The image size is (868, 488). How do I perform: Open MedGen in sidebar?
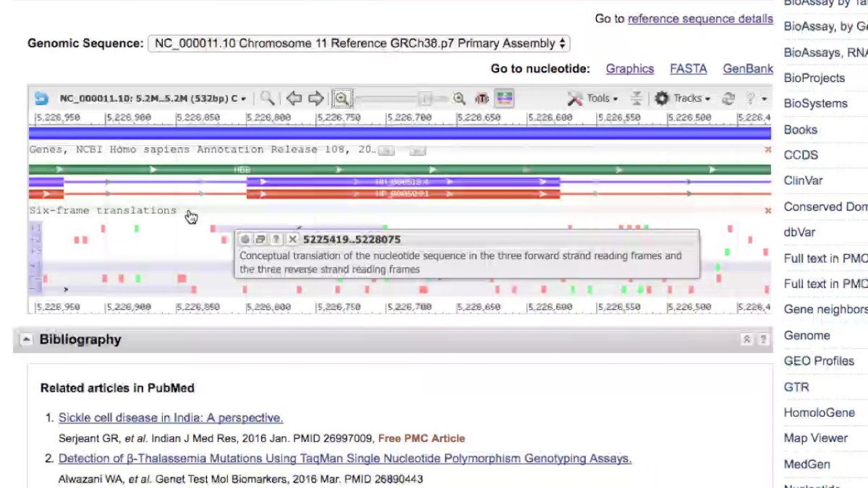807,464
